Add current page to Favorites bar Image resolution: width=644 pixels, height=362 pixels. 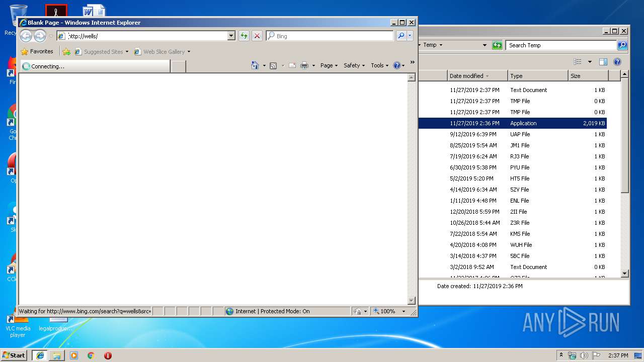pyautogui.click(x=66, y=51)
